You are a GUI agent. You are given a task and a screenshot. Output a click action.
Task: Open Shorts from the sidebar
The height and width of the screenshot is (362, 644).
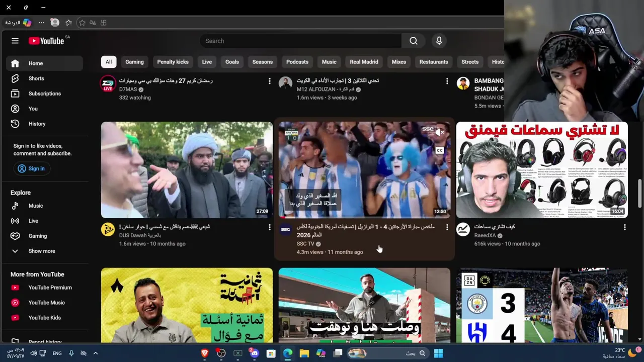[x=44, y=78]
